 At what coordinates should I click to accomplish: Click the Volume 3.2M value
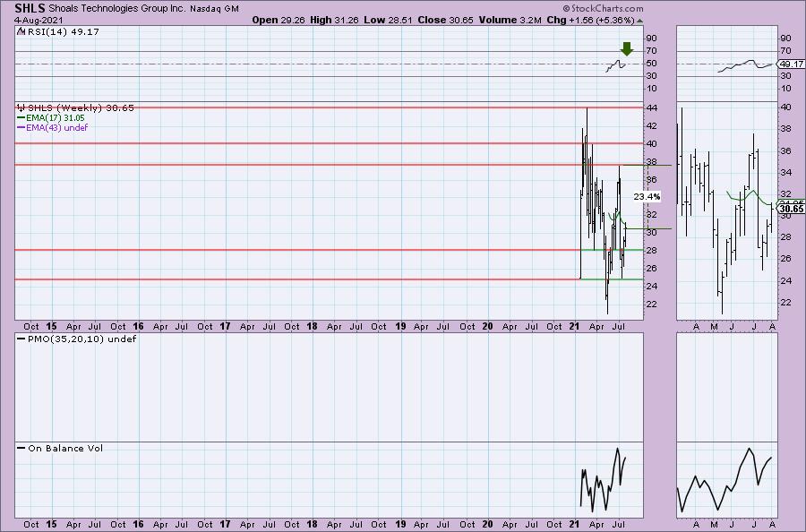tap(510, 20)
